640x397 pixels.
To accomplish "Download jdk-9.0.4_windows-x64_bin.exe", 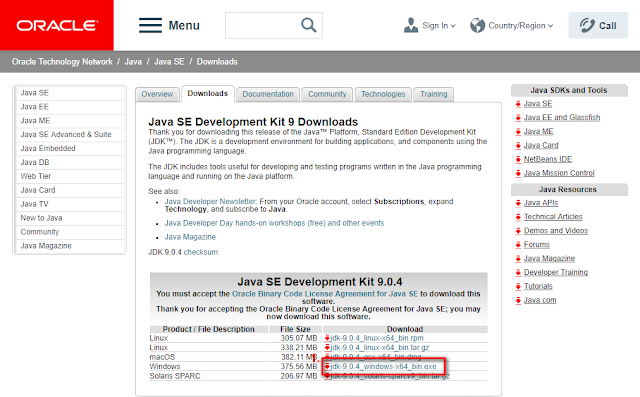I will pyautogui.click(x=383, y=366).
